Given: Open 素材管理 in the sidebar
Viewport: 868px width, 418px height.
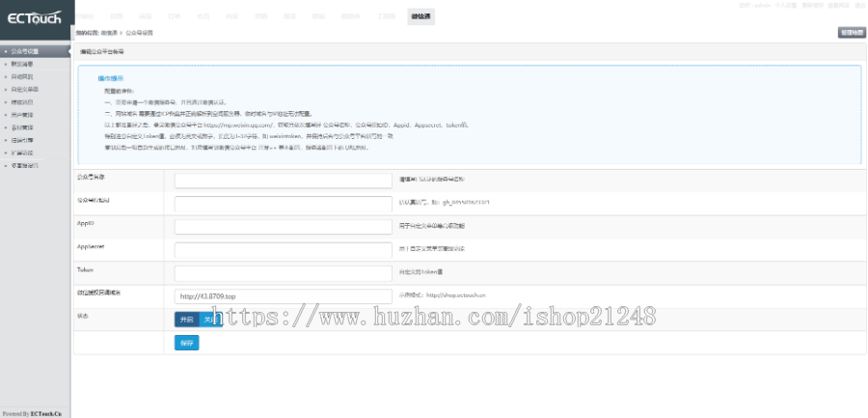Looking at the screenshot, I should pos(22,127).
